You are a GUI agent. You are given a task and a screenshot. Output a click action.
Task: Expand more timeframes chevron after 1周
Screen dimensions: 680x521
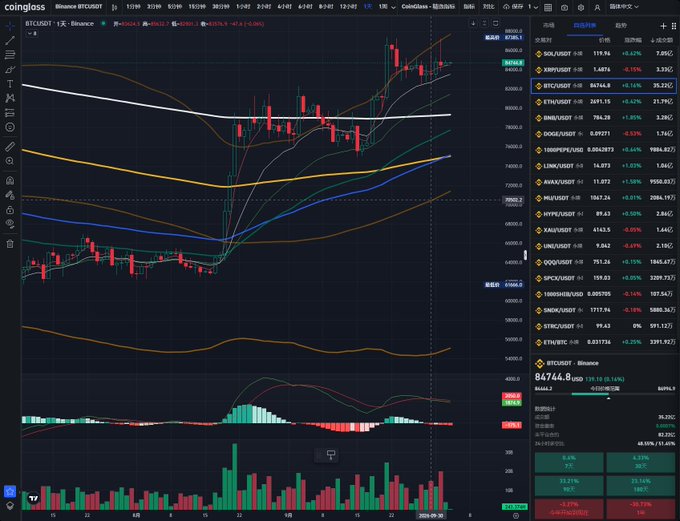393,7
